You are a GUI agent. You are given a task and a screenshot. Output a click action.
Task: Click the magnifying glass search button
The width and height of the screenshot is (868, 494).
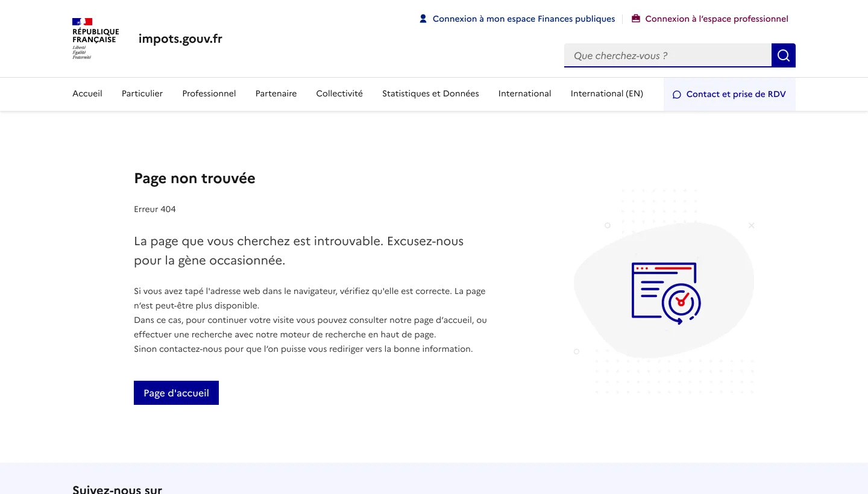point(784,55)
